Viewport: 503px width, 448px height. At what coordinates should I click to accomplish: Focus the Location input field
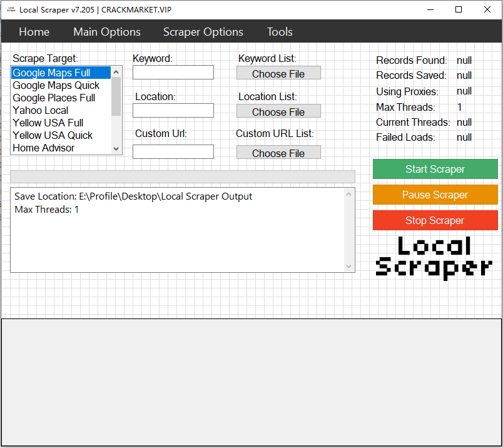[173, 110]
